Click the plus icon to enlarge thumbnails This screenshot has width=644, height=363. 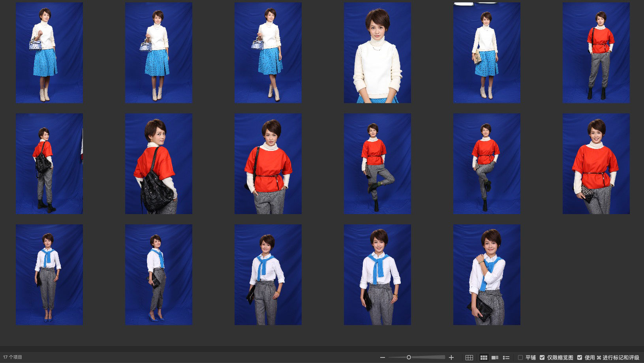pyautogui.click(x=451, y=357)
